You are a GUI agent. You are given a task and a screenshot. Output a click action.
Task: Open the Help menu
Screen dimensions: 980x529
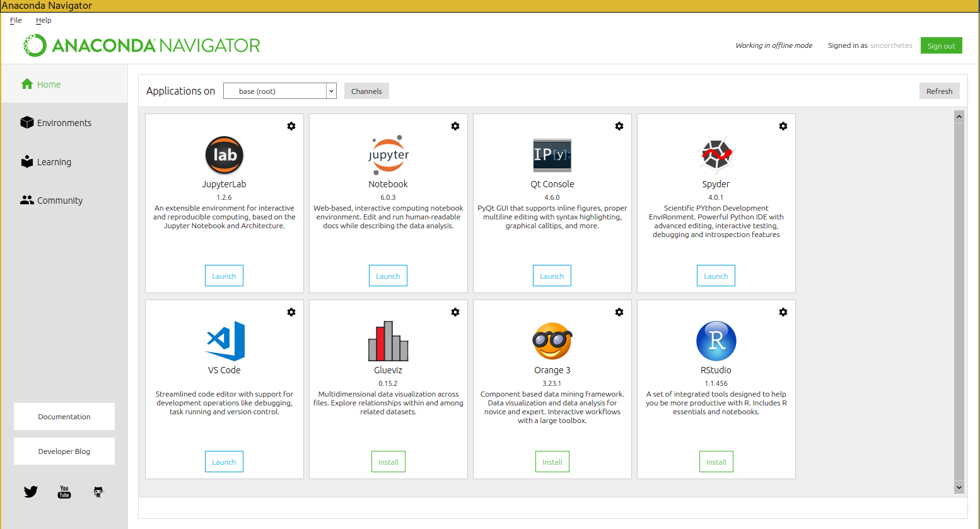click(44, 20)
